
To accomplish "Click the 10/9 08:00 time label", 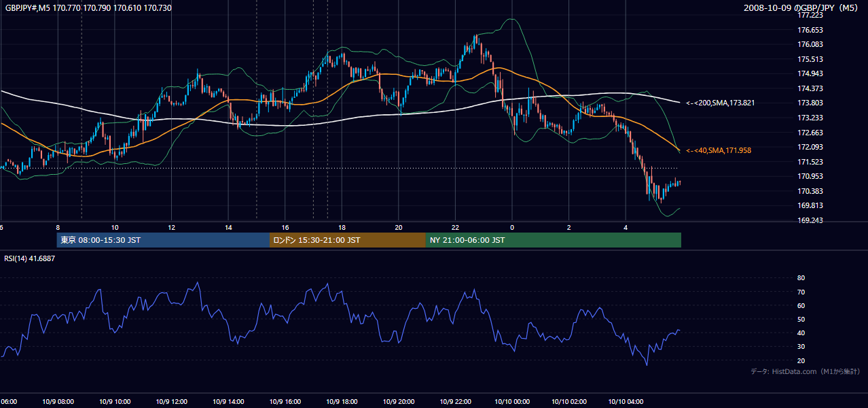I will click(x=58, y=402).
